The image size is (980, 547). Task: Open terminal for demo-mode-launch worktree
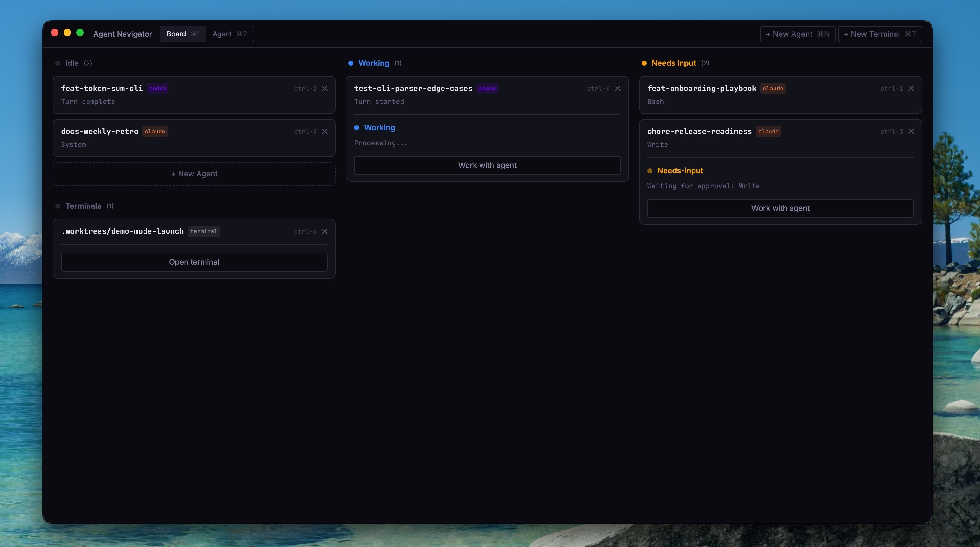pyautogui.click(x=194, y=262)
